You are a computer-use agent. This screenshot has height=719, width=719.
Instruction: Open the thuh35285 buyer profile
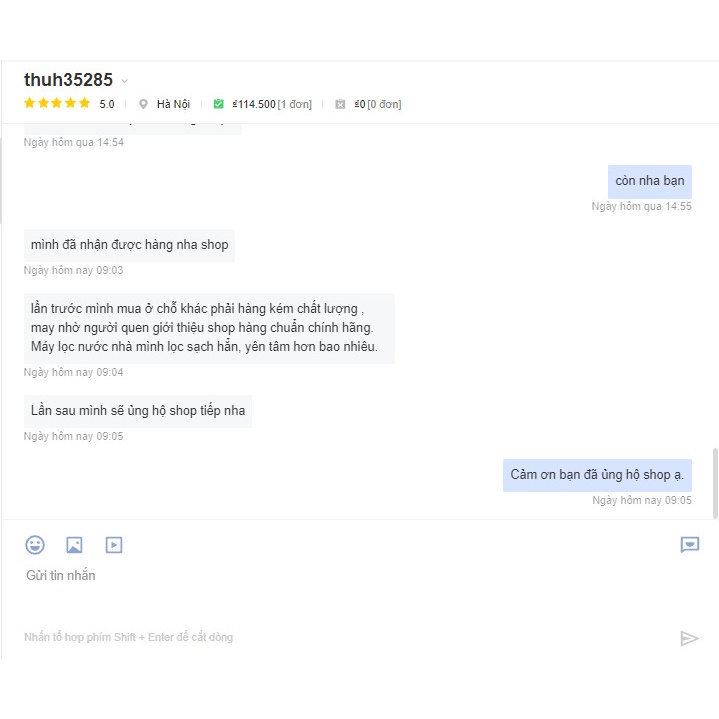68,80
